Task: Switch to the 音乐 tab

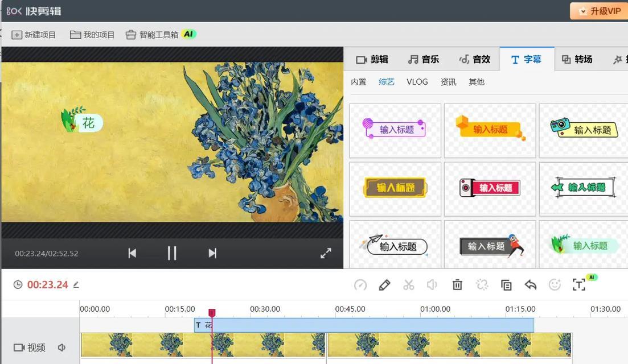Action: (424, 59)
